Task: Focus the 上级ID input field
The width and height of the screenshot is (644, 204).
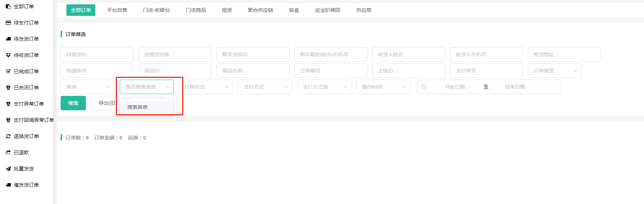Action: [x=409, y=71]
